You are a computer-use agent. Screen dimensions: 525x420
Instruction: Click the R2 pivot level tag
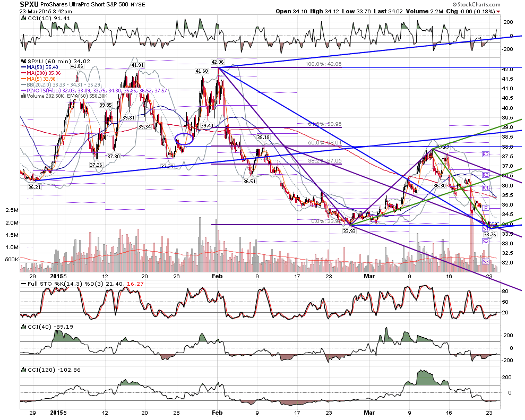(x=486, y=175)
